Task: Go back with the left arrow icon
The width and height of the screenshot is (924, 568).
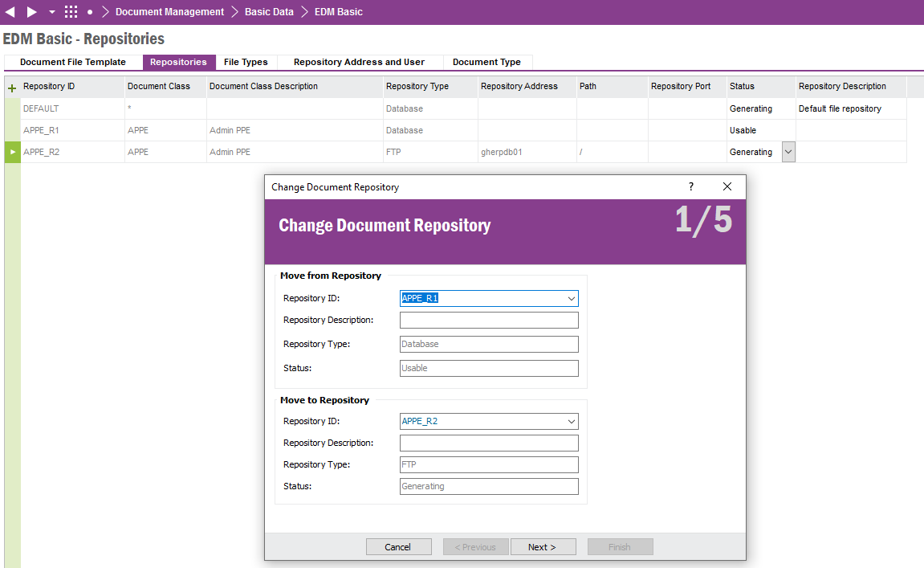Action: (x=10, y=12)
